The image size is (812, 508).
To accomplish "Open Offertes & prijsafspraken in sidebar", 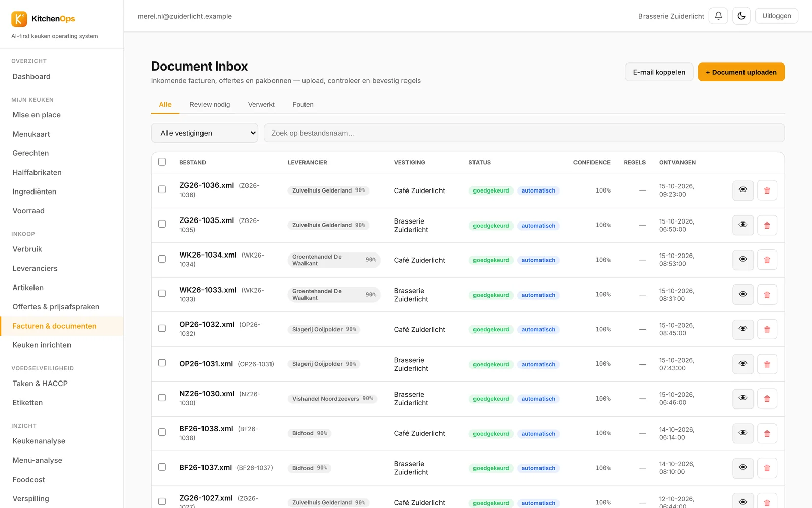I will click(x=56, y=307).
